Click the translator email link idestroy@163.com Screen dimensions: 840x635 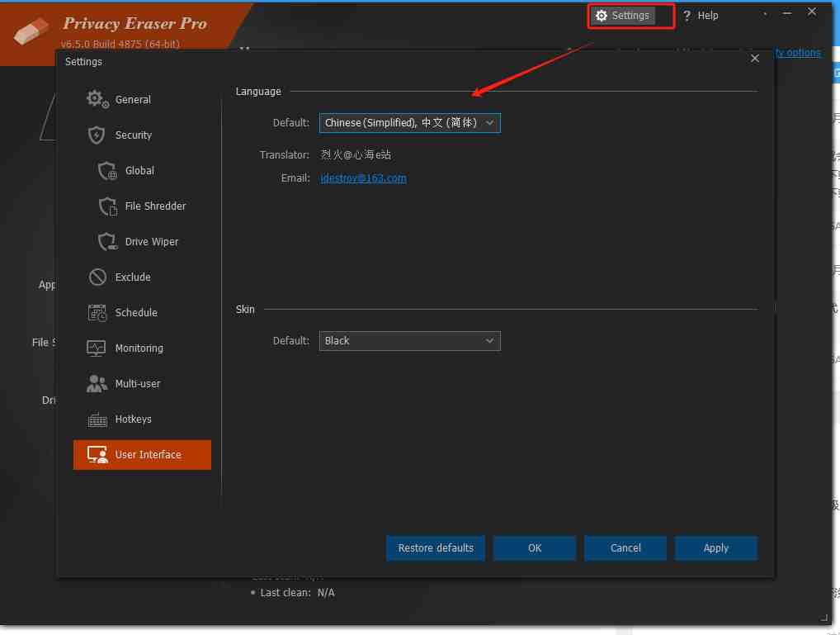tap(363, 178)
